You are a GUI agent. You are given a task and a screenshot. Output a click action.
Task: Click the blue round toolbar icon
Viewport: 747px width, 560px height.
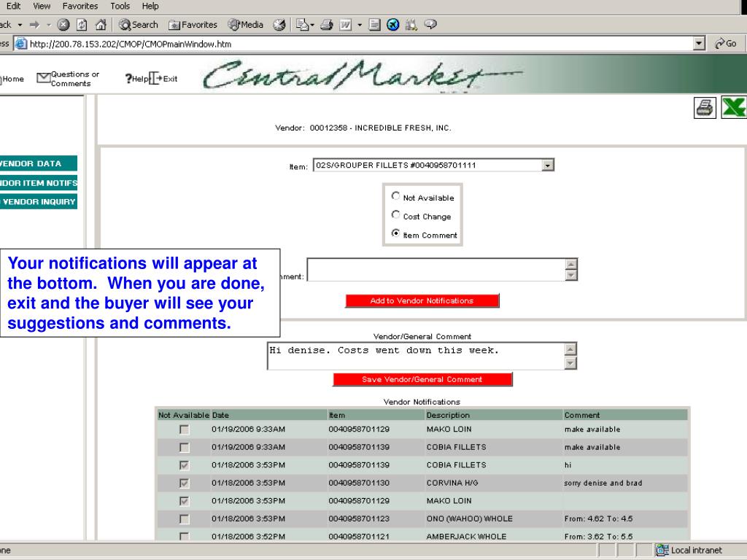point(392,25)
